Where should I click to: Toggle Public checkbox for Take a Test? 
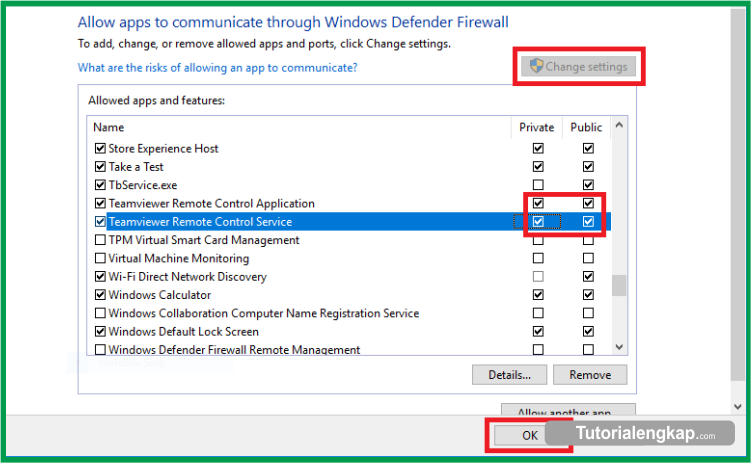pyautogui.click(x=588, y=167)
